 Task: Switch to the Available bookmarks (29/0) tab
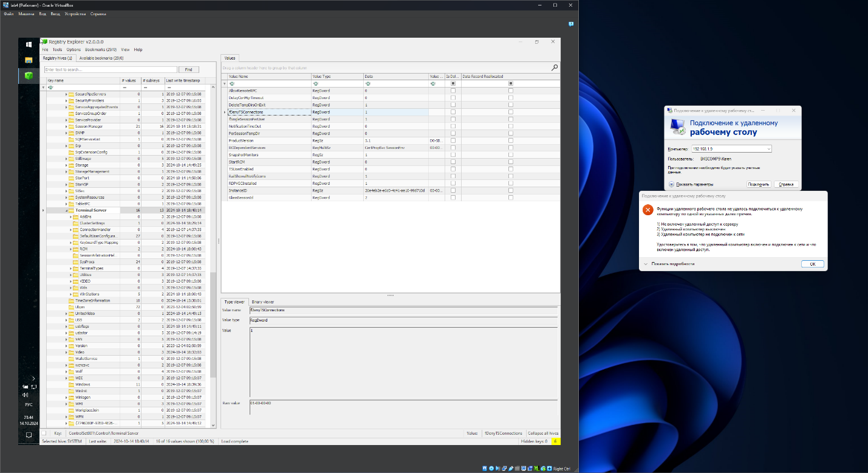tap(101, 58)
